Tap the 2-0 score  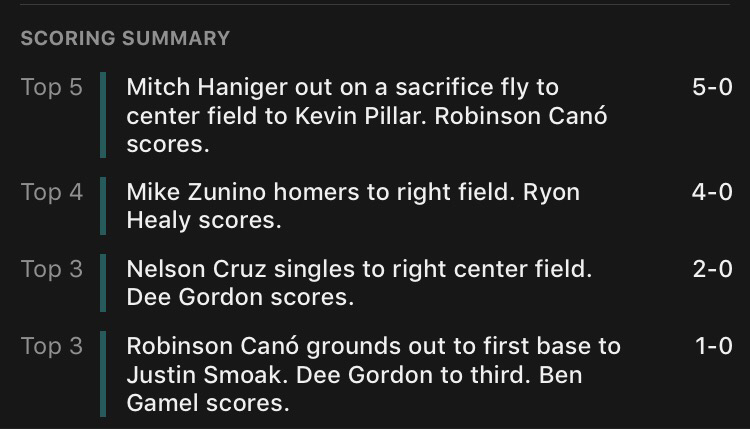(x=712, y=269)
